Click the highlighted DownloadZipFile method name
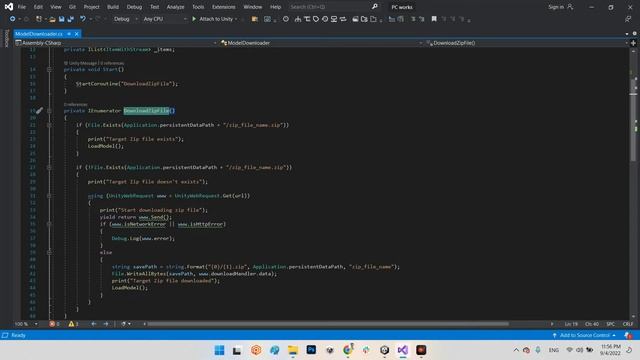The width and height of the screenshot is (640, 360). pos(147,111)
